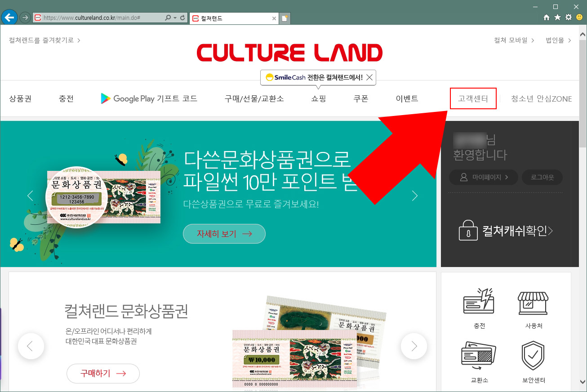Click the search magnifier in address bar

click(168, 18)
